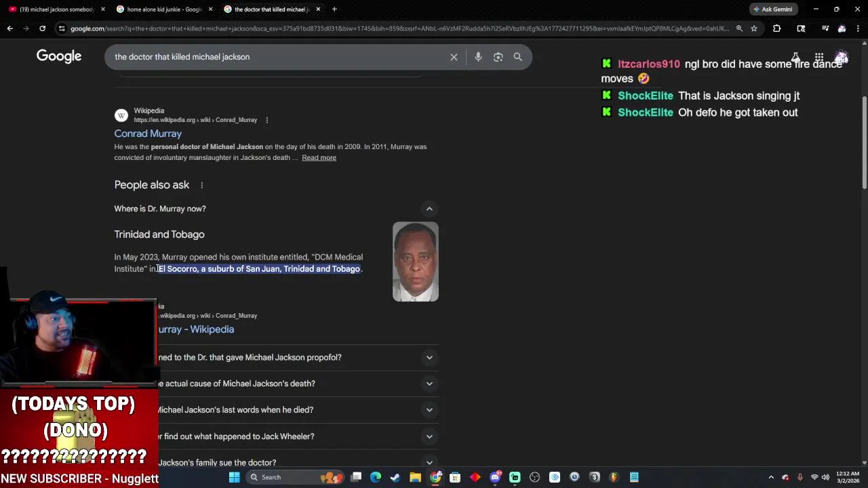The width and height of the screenshot is (868, 488).
Task: Open Chrome three-dot menu
Action: [x=858, y=28]
